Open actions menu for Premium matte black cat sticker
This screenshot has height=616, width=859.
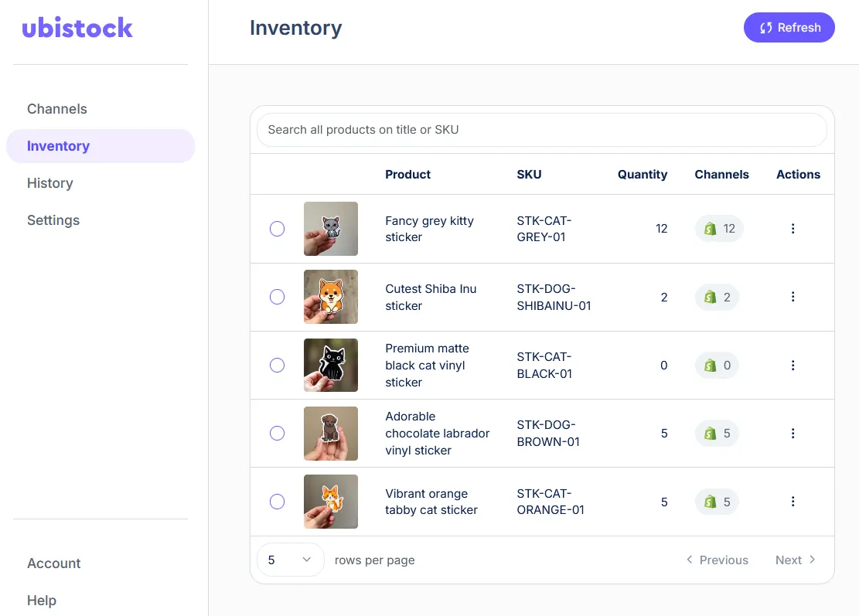793,365
